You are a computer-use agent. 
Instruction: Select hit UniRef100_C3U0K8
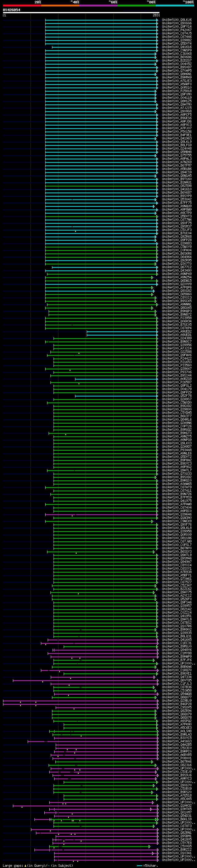click(177, 54)
